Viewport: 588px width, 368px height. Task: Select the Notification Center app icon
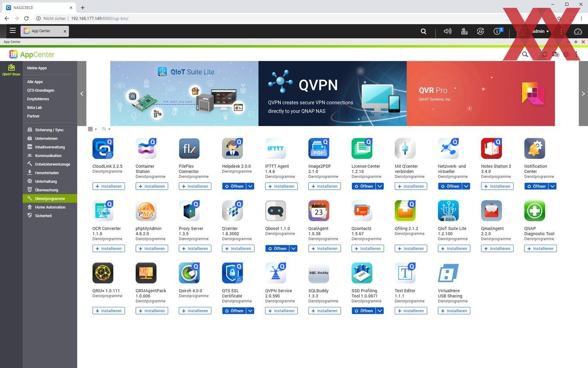(x=535, y=148)
